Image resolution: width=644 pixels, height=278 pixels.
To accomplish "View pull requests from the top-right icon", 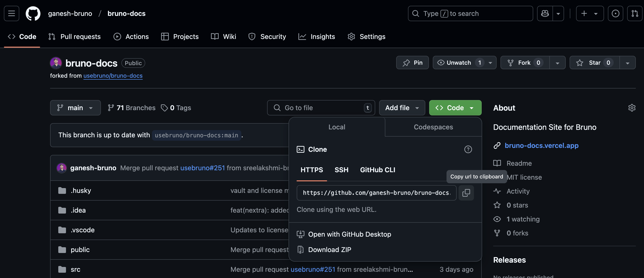I will (635, 13).
